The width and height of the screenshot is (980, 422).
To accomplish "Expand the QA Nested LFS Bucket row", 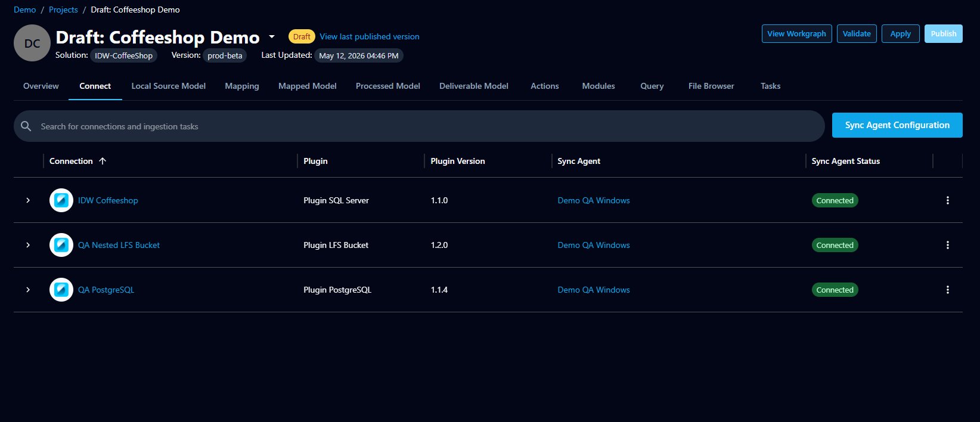I will [28, 245].
